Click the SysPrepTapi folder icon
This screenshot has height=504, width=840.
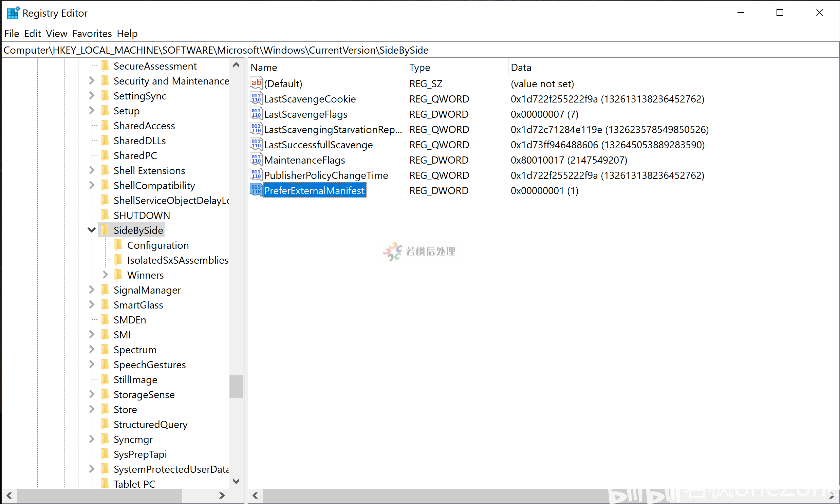[x=105, y=454]
